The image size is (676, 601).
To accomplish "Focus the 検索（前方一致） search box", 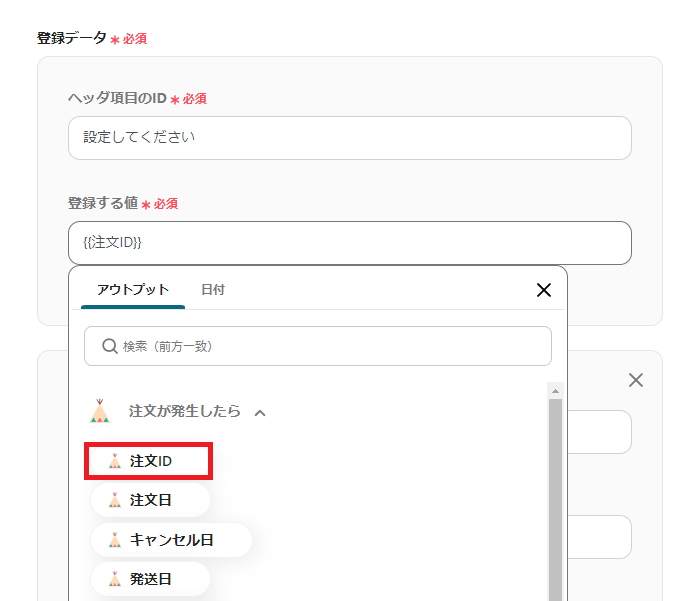I will 330,346.
